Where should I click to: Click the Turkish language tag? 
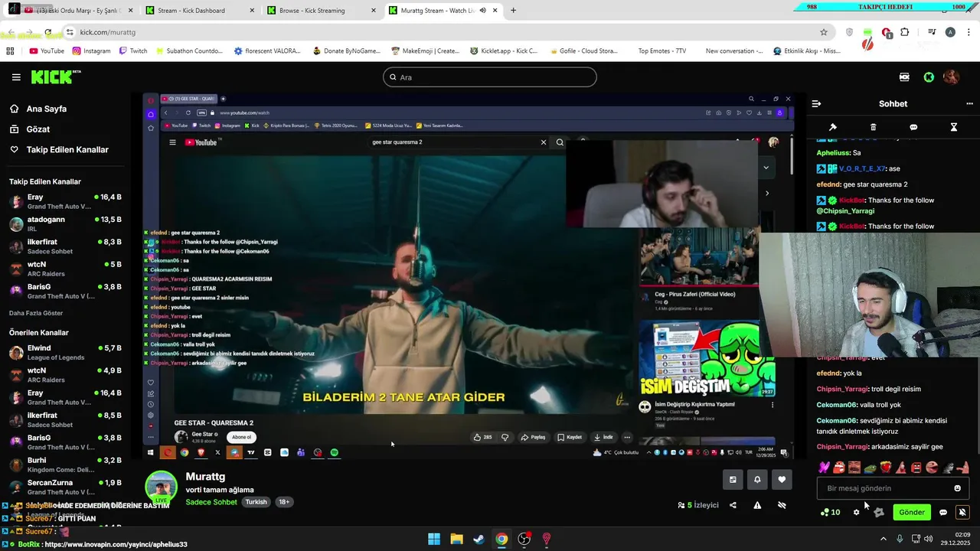[x=256, y=502]
